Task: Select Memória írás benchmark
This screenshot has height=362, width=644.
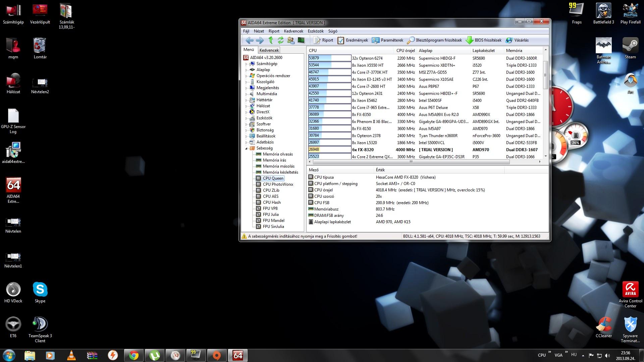Action: point(274,160)
